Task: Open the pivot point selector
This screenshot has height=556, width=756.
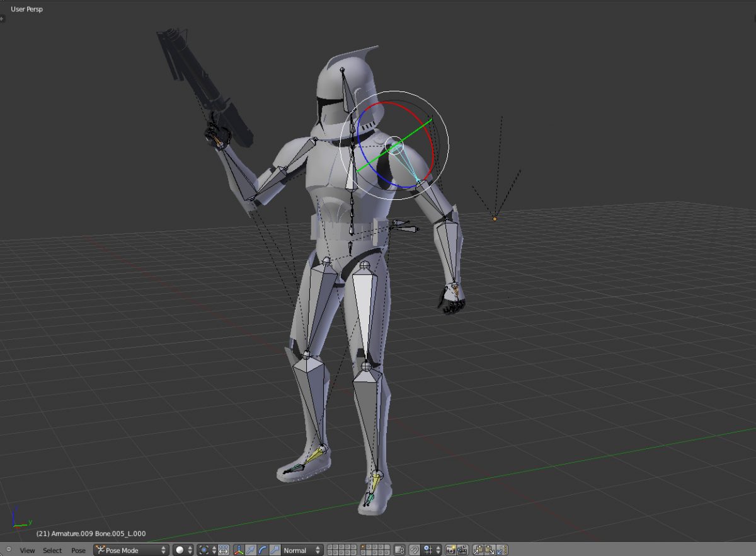Action: click(207, 550)
